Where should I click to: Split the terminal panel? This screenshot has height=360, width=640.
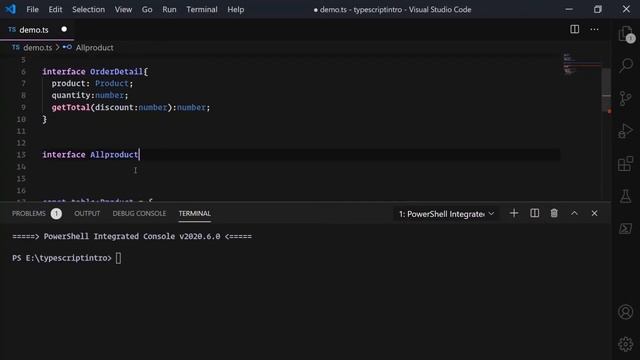(534, 213)
